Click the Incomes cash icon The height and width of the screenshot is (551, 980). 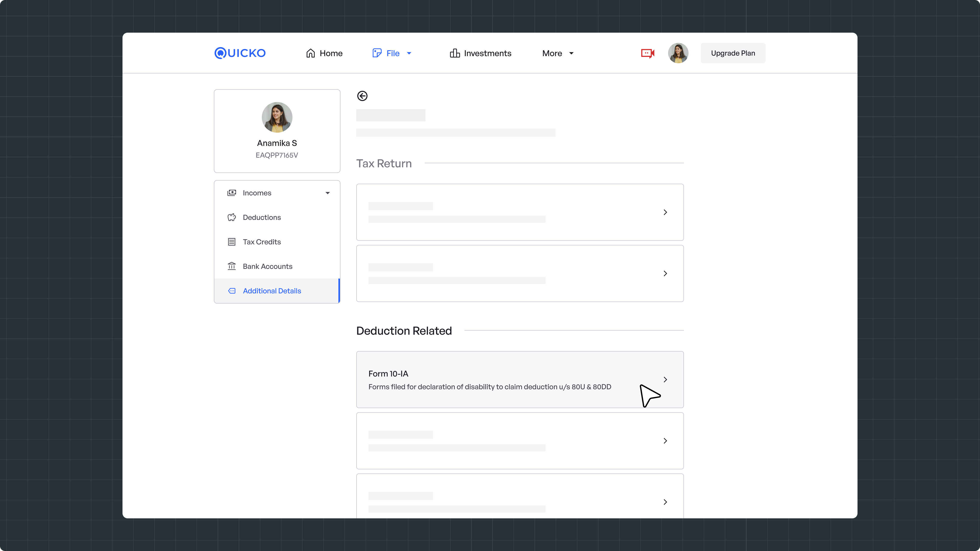point(232,193)
